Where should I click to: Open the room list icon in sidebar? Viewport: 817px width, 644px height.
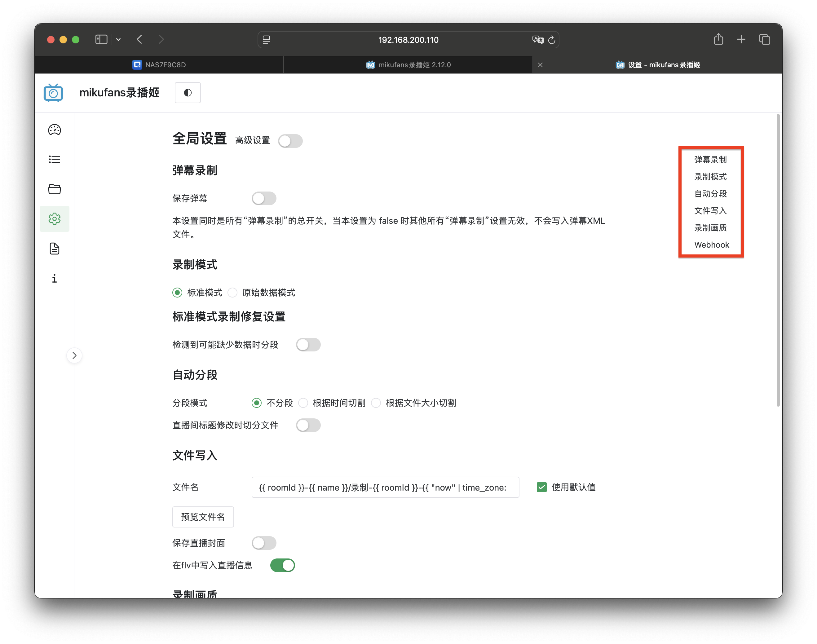[x=54, y=159]
